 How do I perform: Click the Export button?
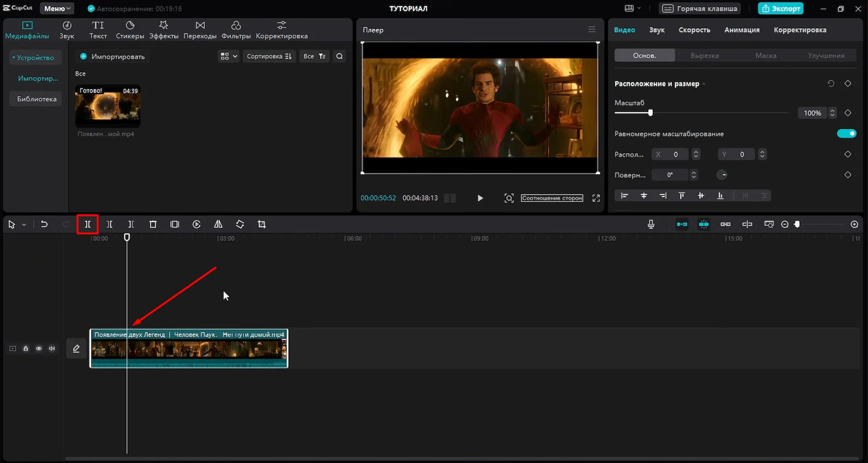[x=781, y=9]
